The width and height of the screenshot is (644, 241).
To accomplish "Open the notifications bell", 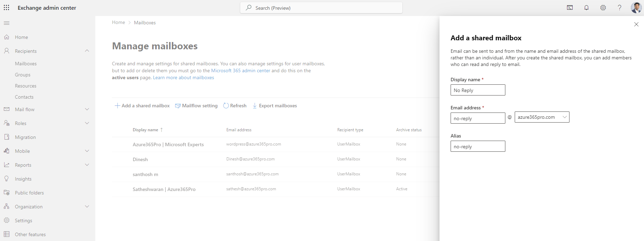I will pos(586,8).
